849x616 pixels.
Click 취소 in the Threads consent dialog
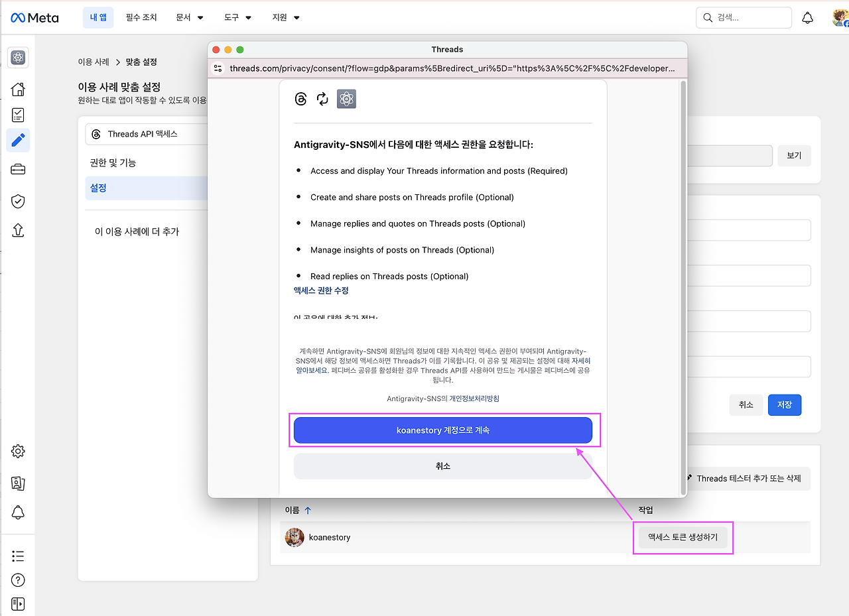coord(443,466)
